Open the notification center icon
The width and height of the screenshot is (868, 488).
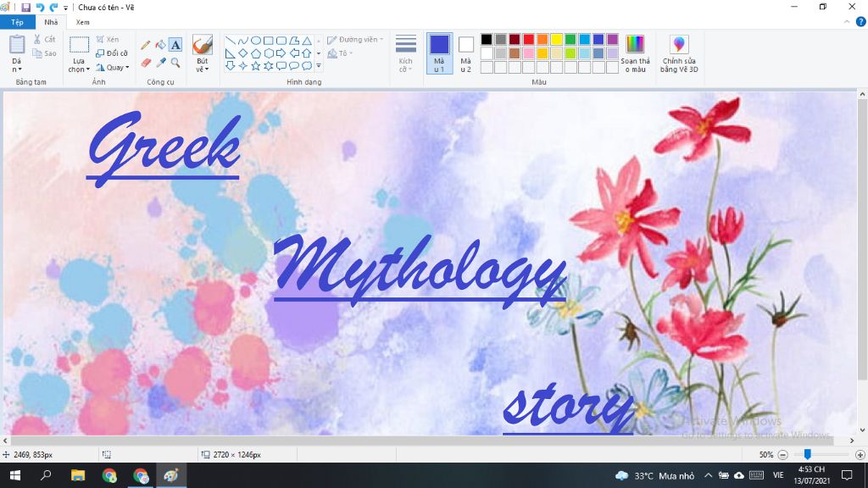pos(847,475)
